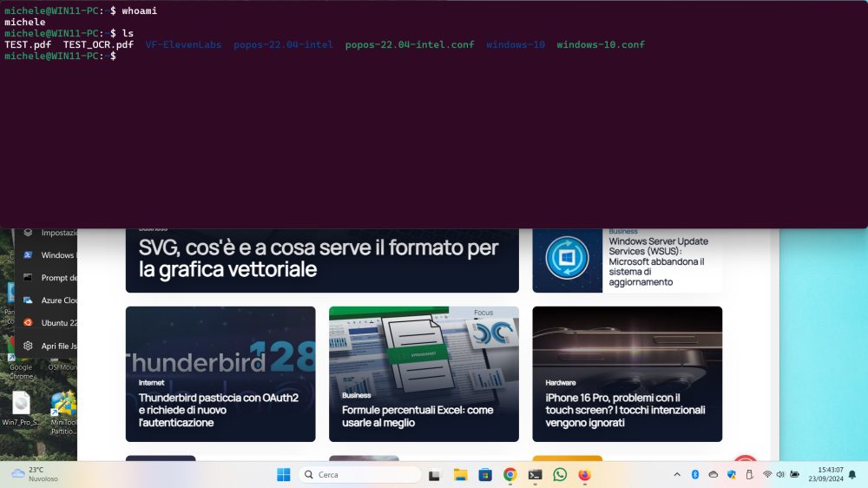Click TEST.pdf in the terminal ls output
Image resolution: width=868 pixels, height=488 pixels.
point(28,44)
